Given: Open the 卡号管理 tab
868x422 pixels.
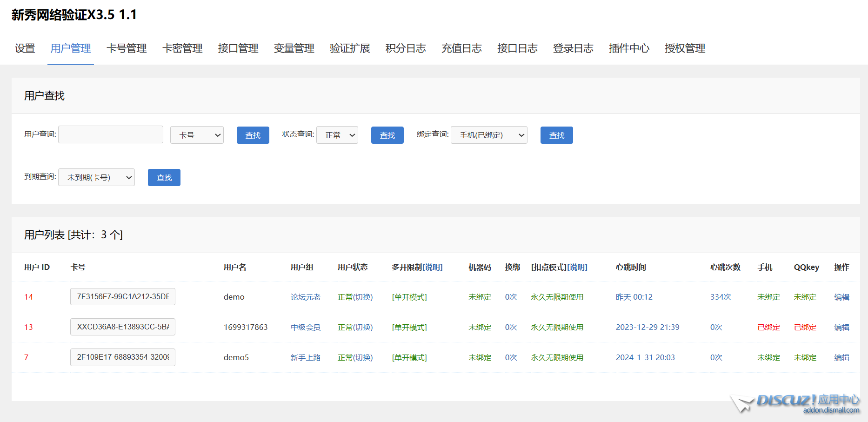Looking at the screenshot, I should (x=127, y=48).
